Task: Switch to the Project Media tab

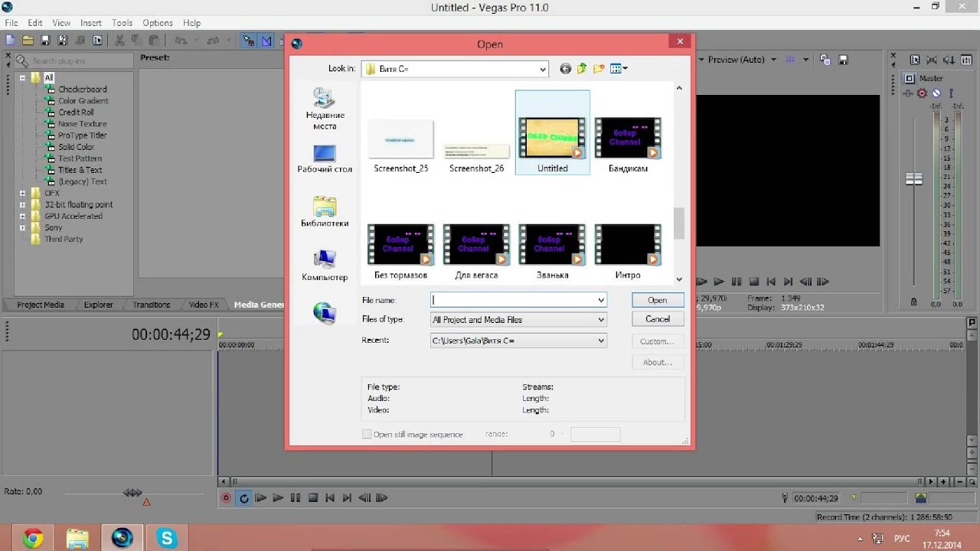Action: tap(41, 305)
